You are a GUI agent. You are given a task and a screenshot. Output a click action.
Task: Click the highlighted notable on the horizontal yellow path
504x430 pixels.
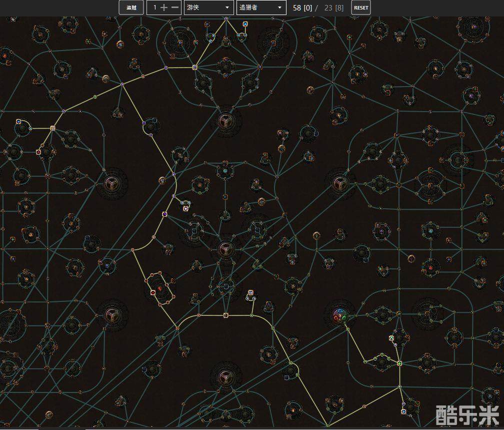pos(225,315)
